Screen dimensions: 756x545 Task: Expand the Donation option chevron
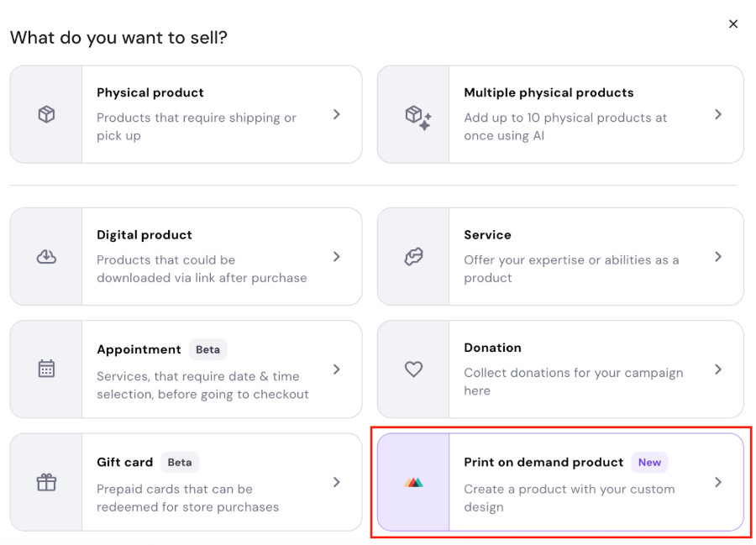718,369
